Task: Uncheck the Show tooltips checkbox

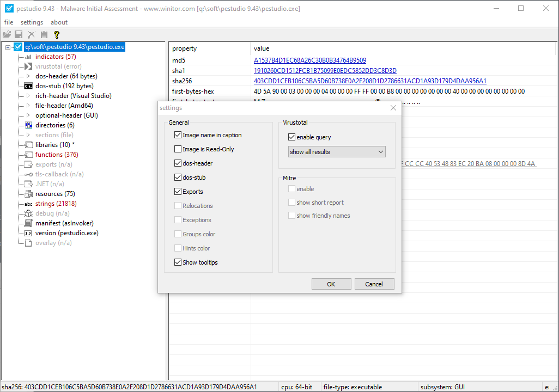Action: 178,262
